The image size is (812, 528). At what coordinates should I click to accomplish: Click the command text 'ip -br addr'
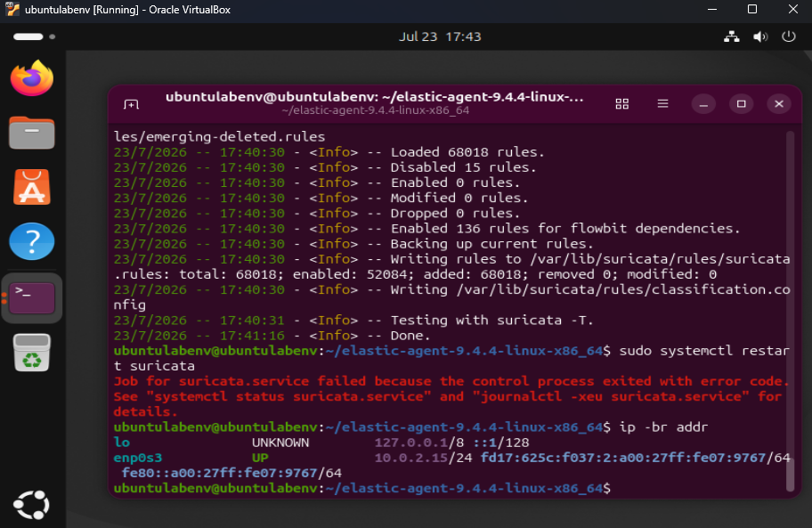pos(663,427)
